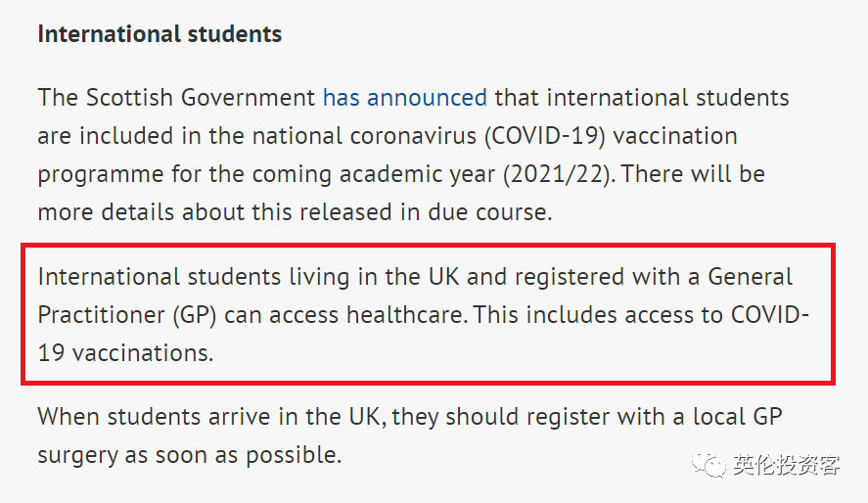Select the "International students" heading
Screen dimensions: 868x503
160,34
